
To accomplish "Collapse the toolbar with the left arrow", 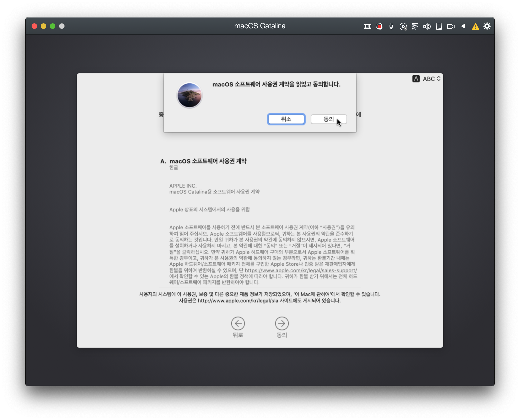I will coord(463,26).
